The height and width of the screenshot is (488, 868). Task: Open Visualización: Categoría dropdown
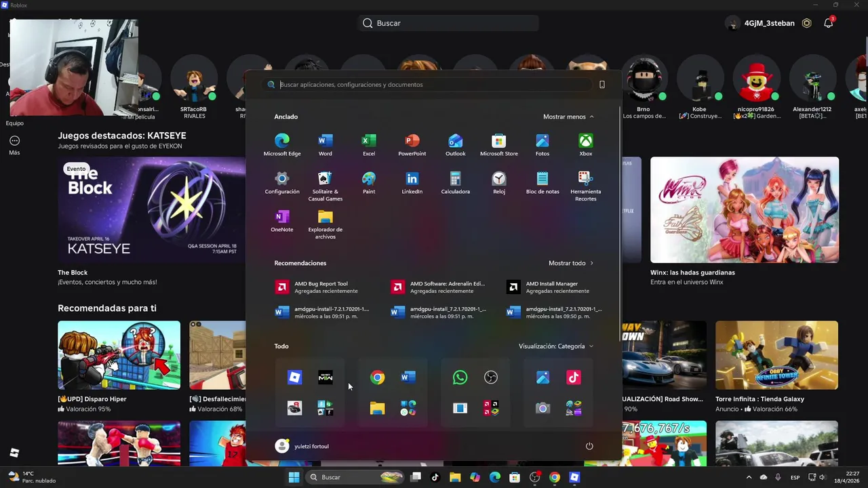pos(556,346)
